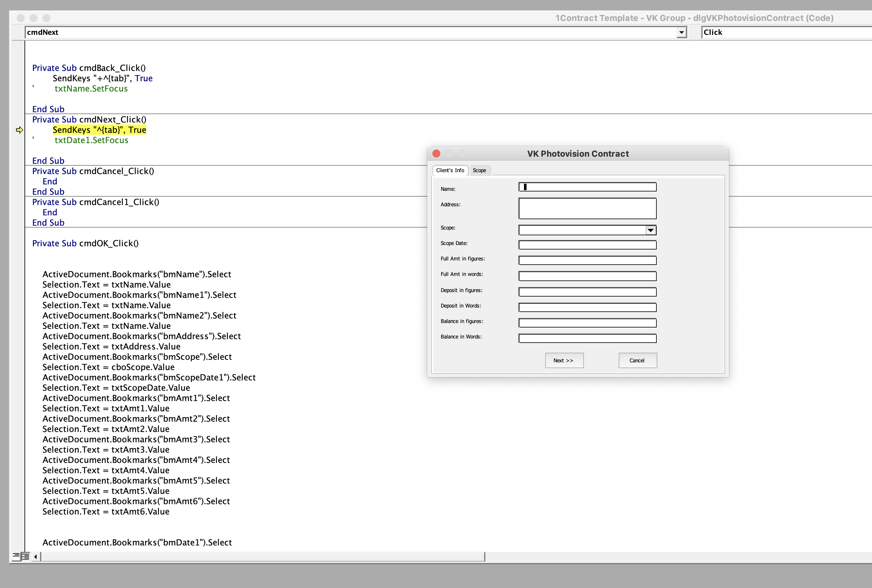Click the horizontal scrollbar track

tap(262, 556)
